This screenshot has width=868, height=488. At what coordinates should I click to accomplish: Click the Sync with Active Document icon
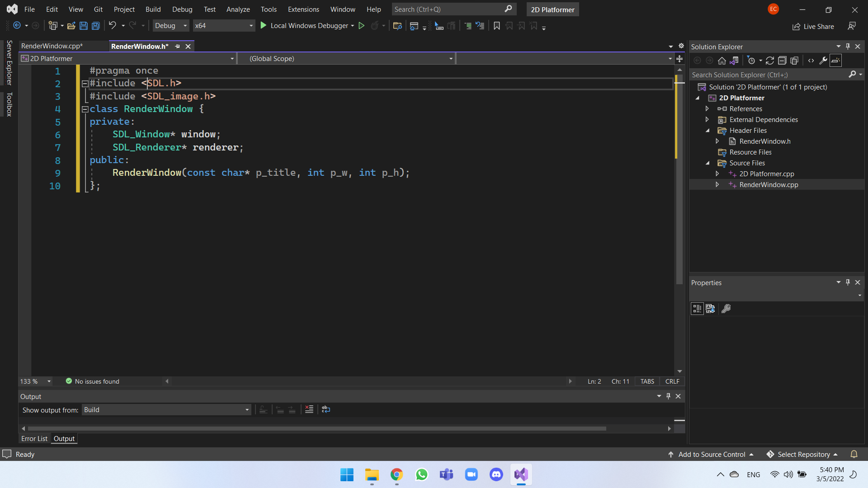pos(770,61)
